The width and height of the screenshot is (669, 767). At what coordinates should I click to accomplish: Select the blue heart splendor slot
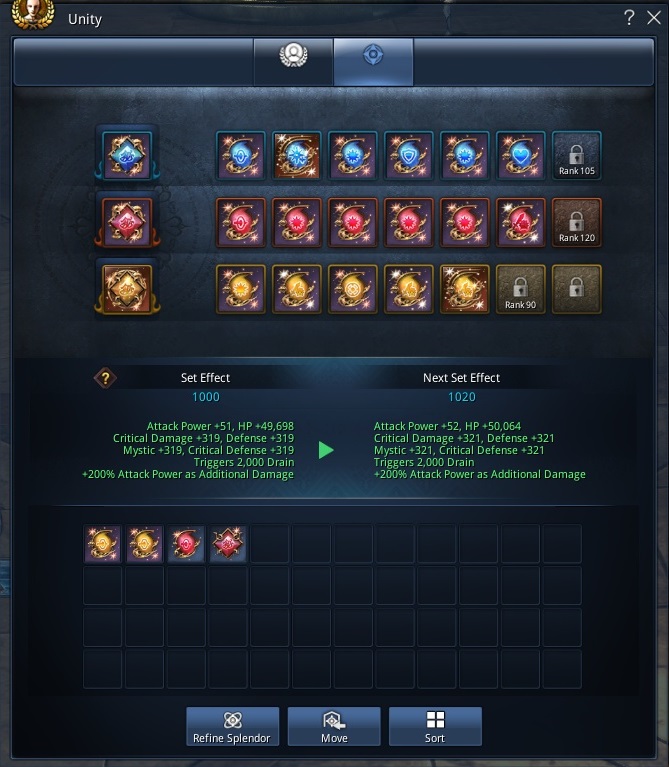(521, 156)
